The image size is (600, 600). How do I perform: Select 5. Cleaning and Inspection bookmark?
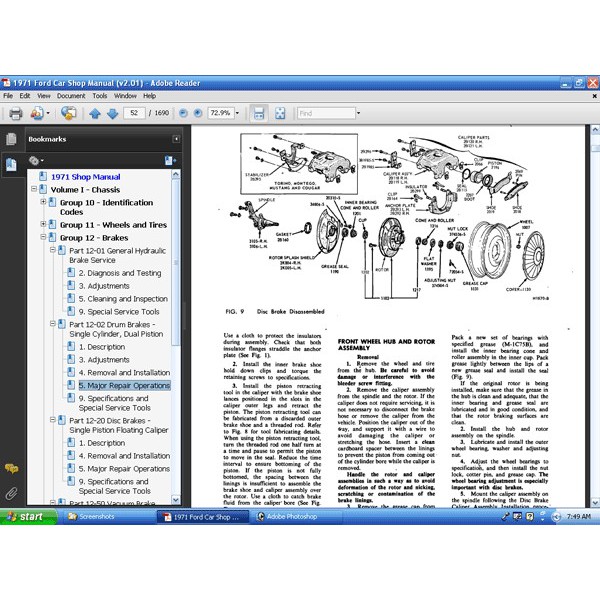(123, 299)
